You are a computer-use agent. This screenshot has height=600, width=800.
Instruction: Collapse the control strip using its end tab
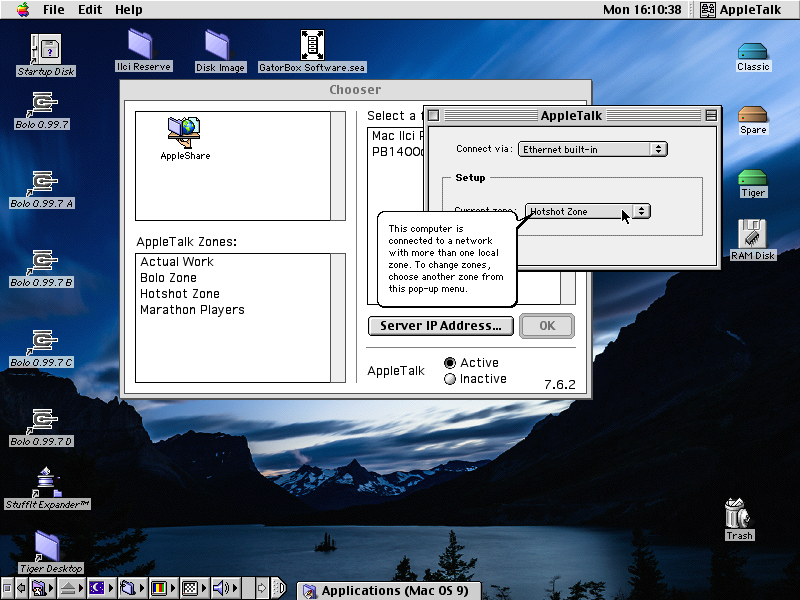coord(279,588)
